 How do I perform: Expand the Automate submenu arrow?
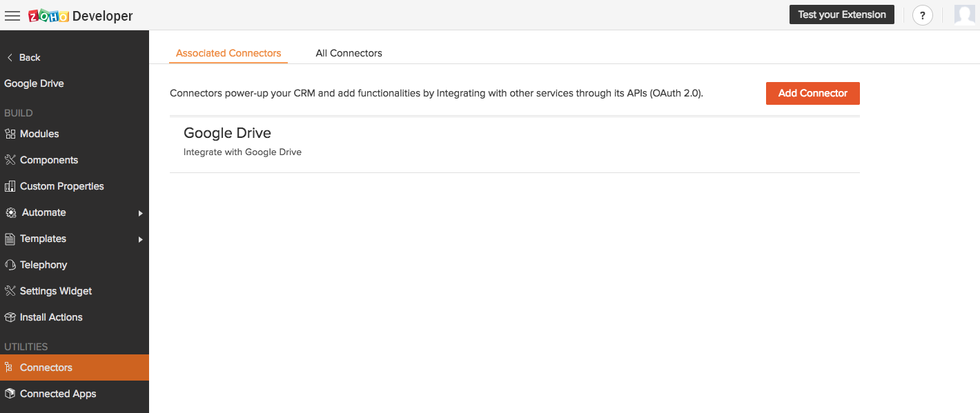(140, 213)
